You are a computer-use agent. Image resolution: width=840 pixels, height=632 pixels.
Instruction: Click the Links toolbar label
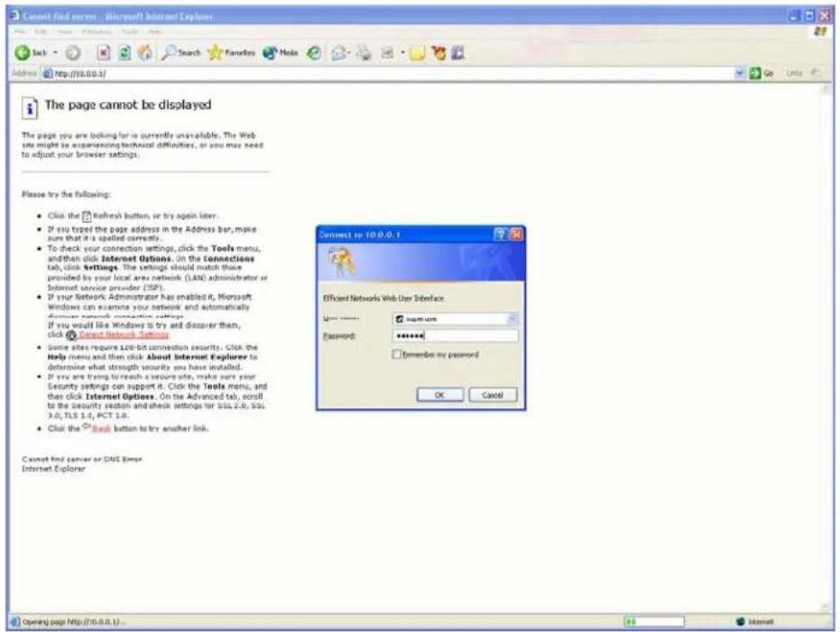click(x=794, y=73)
